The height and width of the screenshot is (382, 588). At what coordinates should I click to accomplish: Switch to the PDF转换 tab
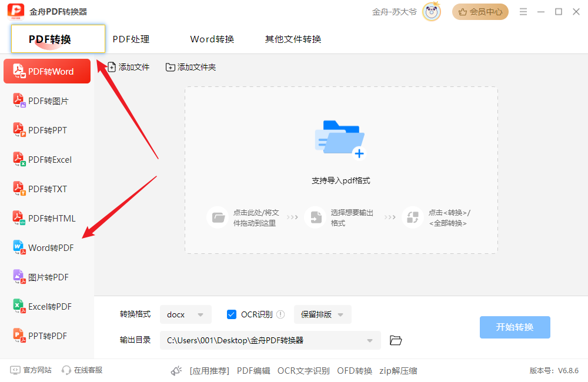pyautogui.click(x=58, y=39)
